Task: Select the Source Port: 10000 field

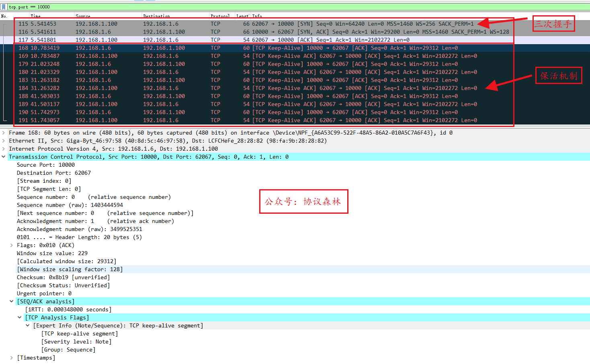Action: [x=46, y=165]
